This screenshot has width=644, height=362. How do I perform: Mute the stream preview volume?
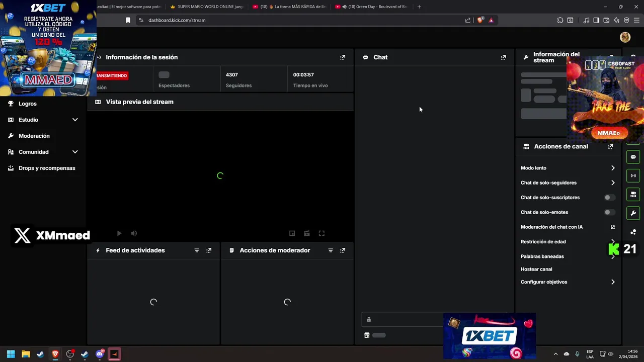(134, 233)
